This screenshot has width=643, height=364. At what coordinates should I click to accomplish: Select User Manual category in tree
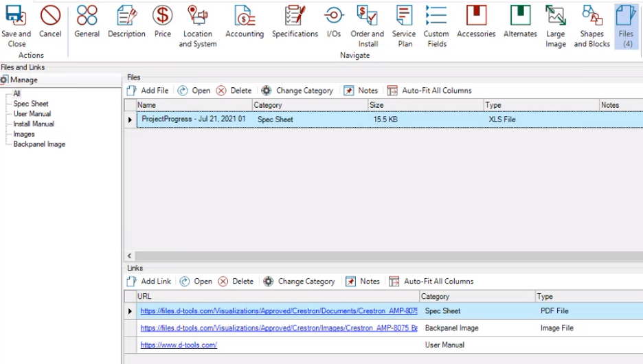click(x=32, y=113)
